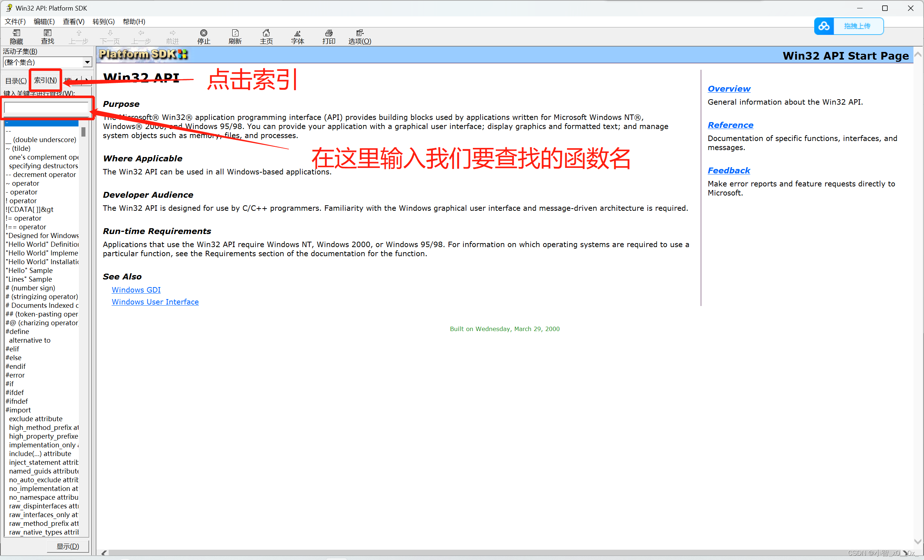This screenshot has height=560, width=924.
Task: Select index entry "#error"
Action: tap(15, 375)
